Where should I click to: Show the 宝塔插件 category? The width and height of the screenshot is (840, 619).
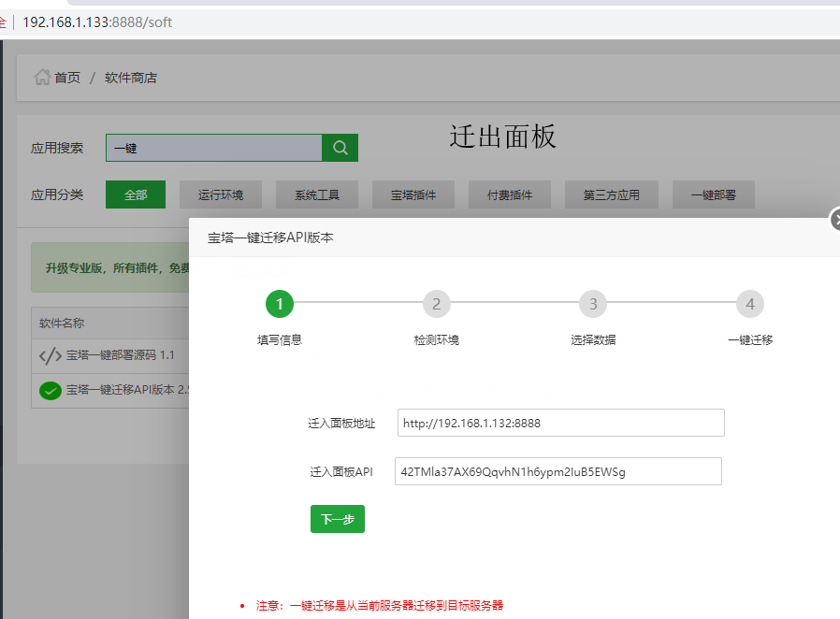(413, 194)
